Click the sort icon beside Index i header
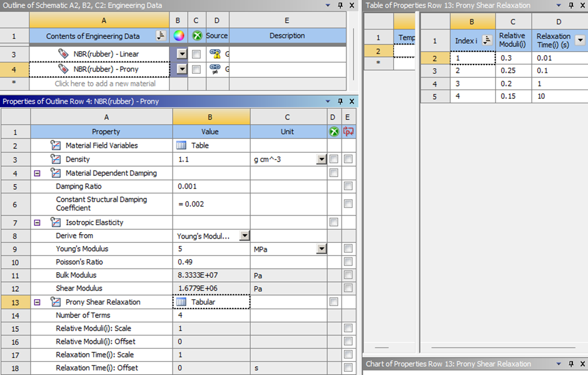Viewport: 588px width, 375px height. 487,41
